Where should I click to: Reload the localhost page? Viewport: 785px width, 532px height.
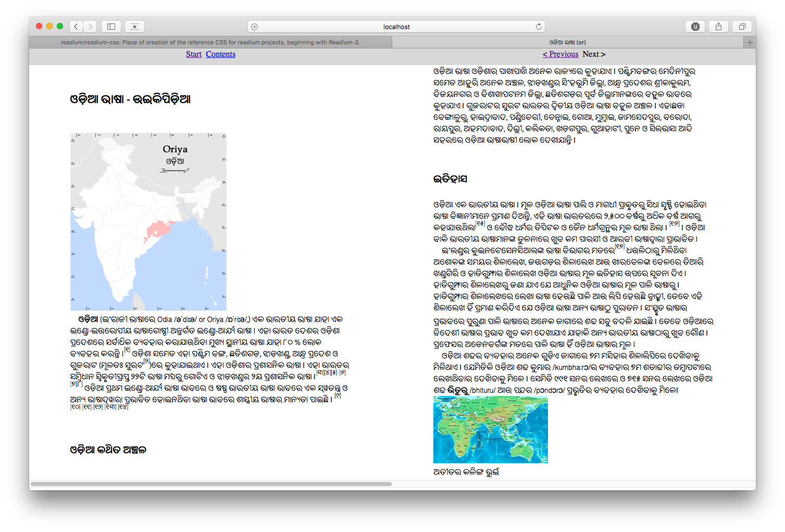point(539,27)
